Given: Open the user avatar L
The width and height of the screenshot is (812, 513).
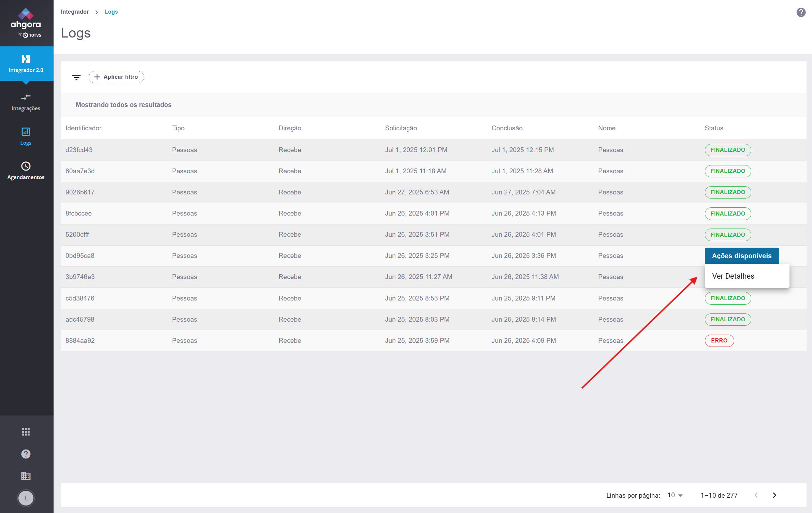Looking at the screenshot, I should point(26,498).
